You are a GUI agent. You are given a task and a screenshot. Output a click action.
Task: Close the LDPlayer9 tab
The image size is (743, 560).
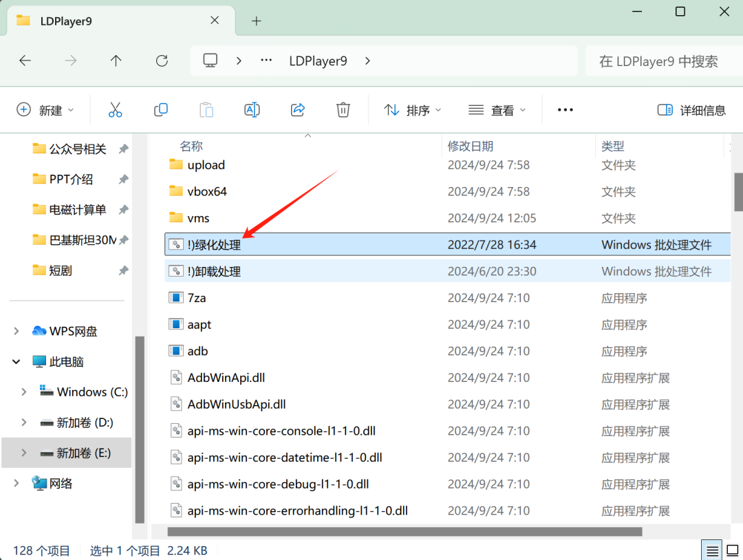215,21
